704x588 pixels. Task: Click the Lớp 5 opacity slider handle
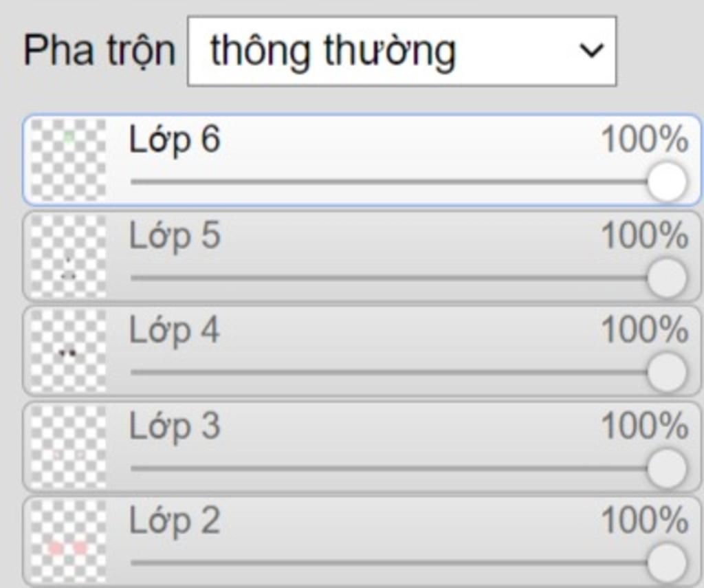[x=666, y=278]
